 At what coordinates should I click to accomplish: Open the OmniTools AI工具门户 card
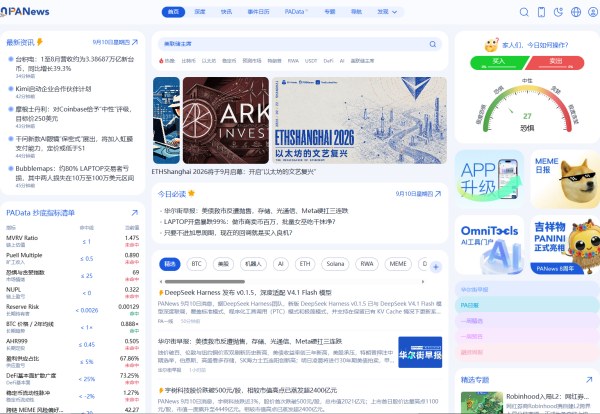tap(489, 245)
